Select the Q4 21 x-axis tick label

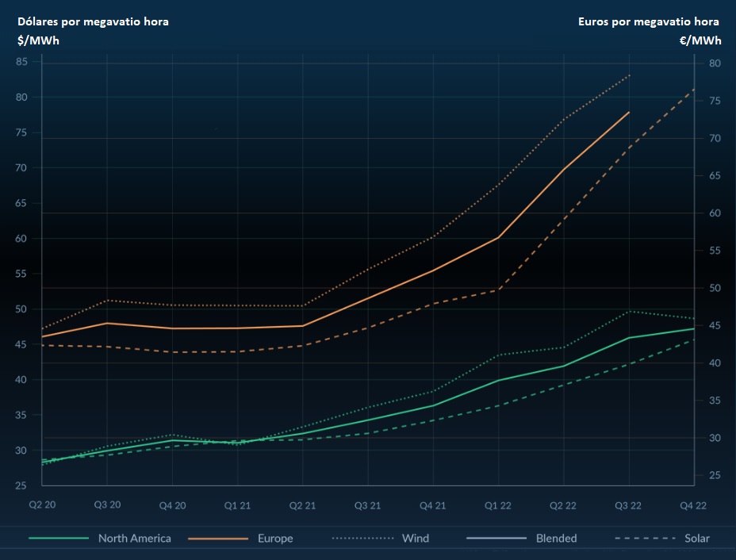[433, 504]
